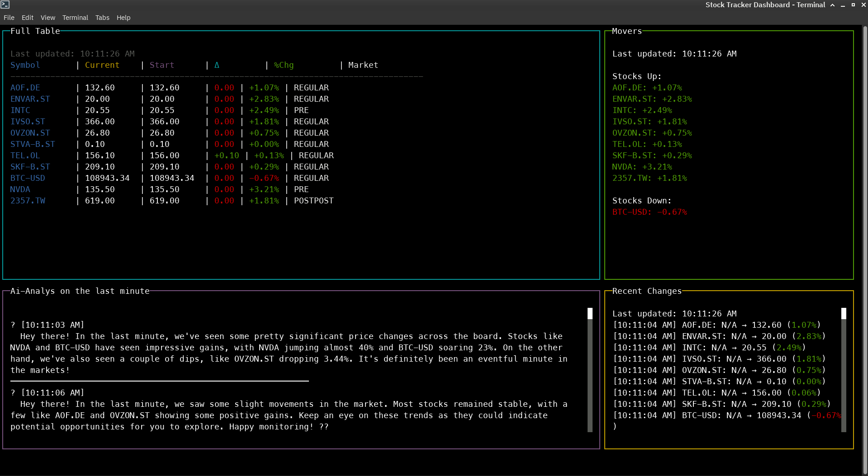Select STVA-B.ST symbol in Full Table
The height and width of the screenshot is (476, 868).
pyautogui.click(x=33, y=144)
